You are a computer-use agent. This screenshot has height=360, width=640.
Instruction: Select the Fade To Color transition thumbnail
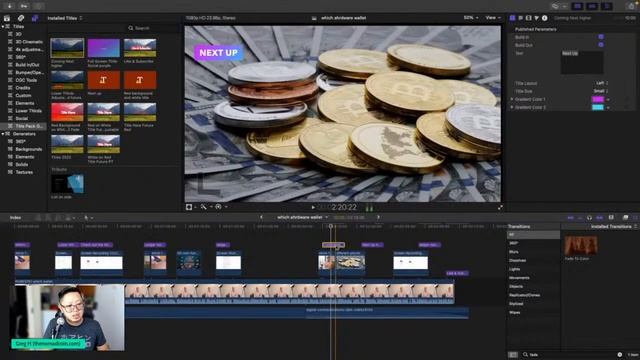581,245
